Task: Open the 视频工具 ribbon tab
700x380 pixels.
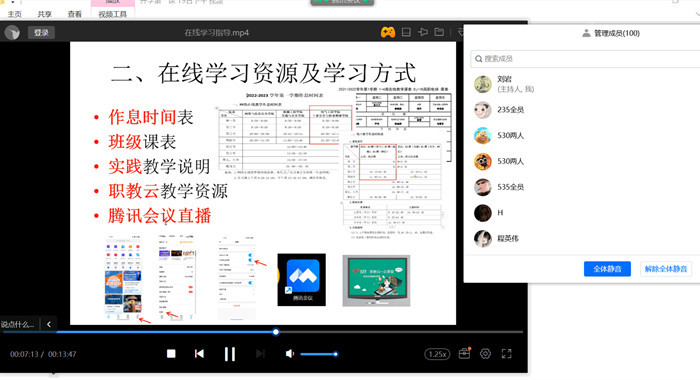Action: 112,14
